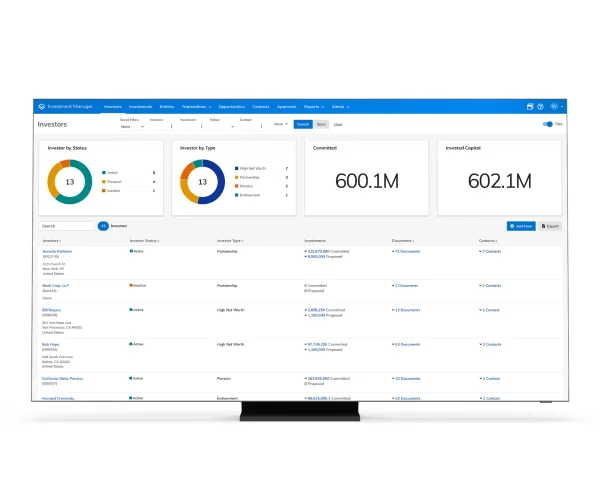Sort by the Investor Type column header

tap(230, 241)
